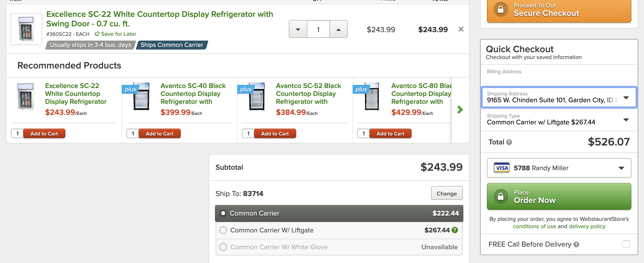The height and width of the screenshot is (263, 644).
Task: Click the $384.99/Each price text
Action: point(297,113)
